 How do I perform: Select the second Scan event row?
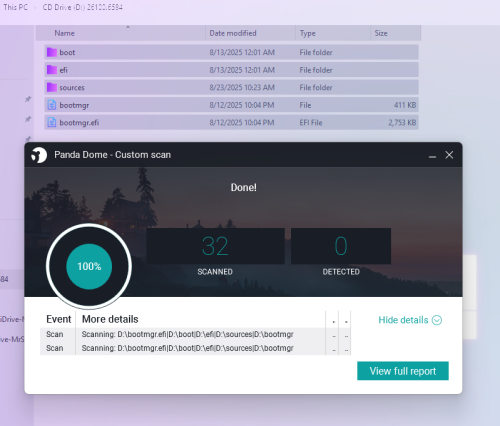click(x=195, y=348)
